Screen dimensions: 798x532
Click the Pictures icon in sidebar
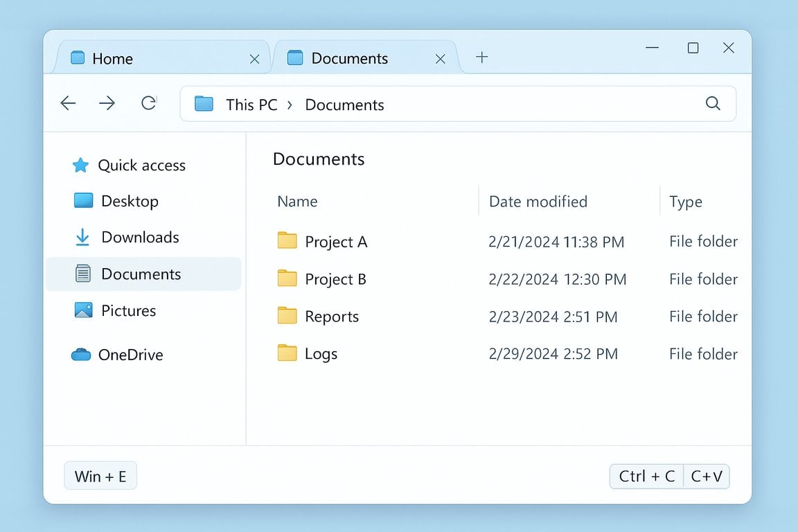point(83,310)
